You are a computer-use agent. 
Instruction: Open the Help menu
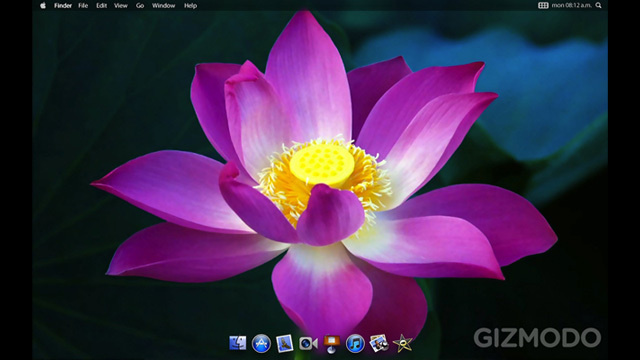(190, 6)
